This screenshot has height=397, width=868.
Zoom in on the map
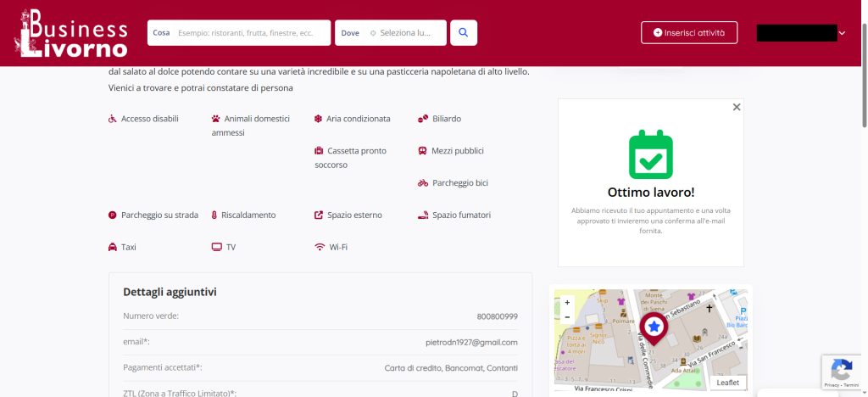[567, 302]
